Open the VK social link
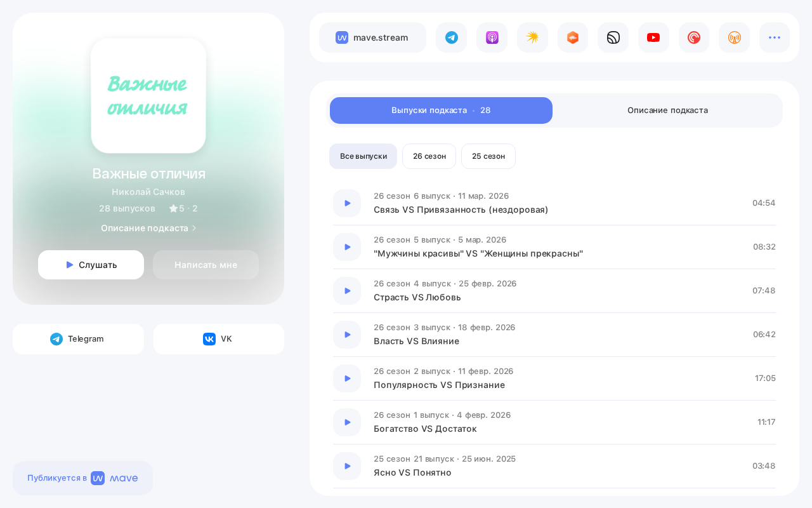The image size is (812, 508). pos(219,339)
